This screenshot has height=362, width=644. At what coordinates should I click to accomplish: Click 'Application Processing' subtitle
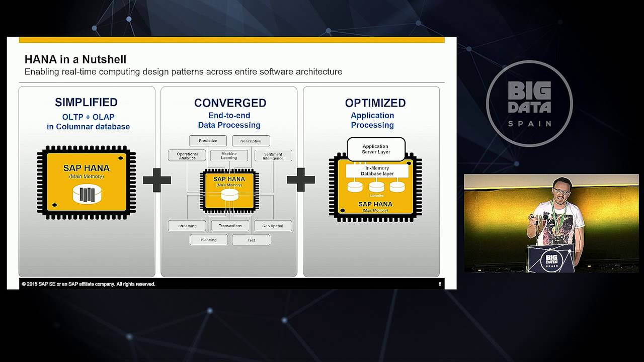click(x=372, y=120)
